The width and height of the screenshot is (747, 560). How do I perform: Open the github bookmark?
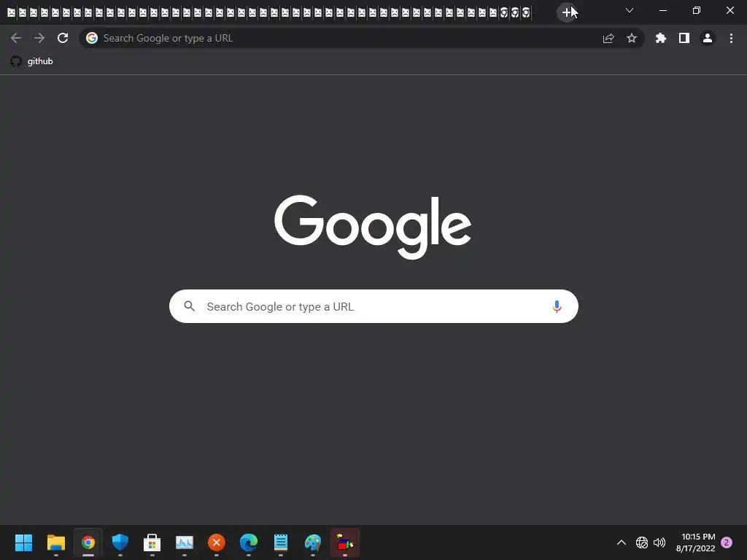pyautogui.click(x=32, y=61)
